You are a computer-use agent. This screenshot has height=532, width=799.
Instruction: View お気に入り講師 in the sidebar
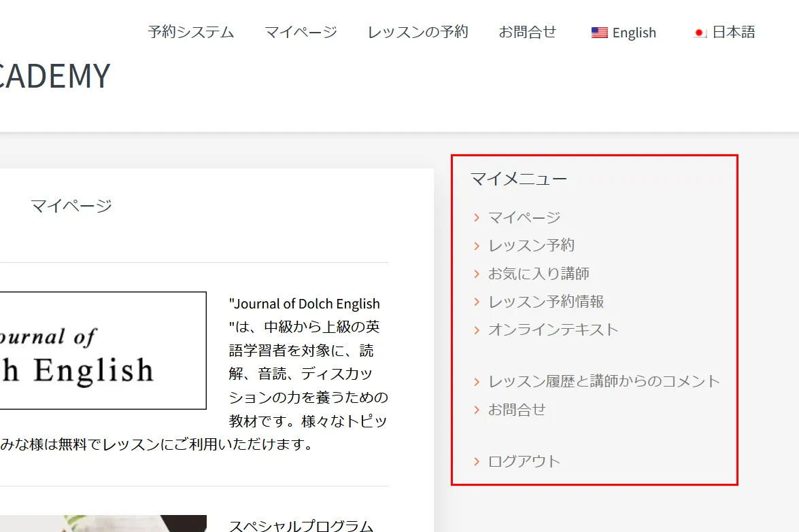pyautogui.click(x=539, y=274)
